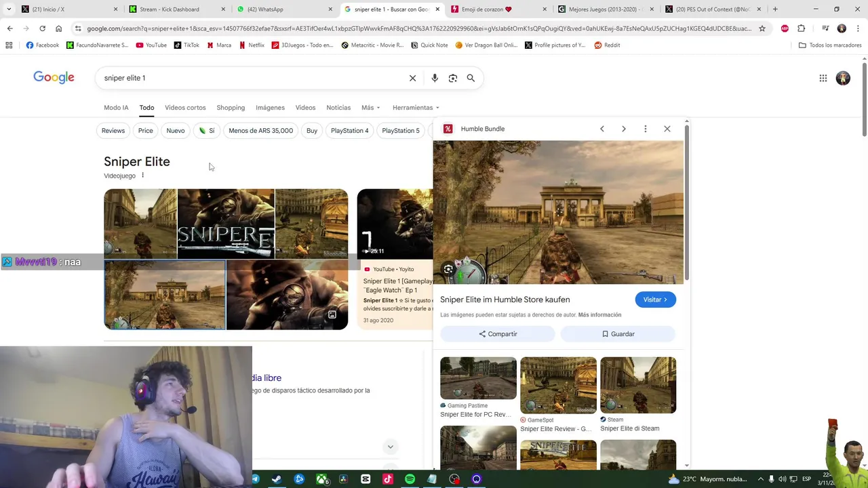Click the Google logo
Screen dimensions: 868x488
click(x=54, y=77)
